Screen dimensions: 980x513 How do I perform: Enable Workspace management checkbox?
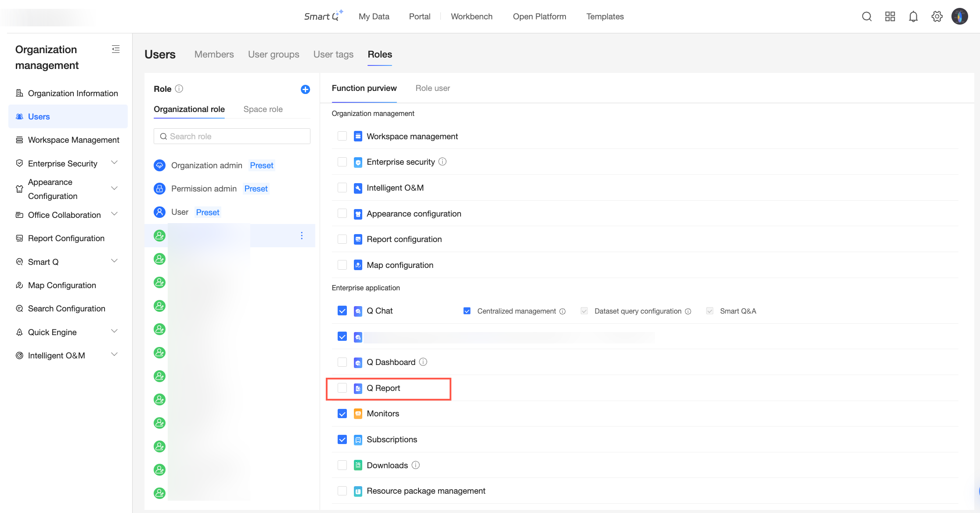342,136
